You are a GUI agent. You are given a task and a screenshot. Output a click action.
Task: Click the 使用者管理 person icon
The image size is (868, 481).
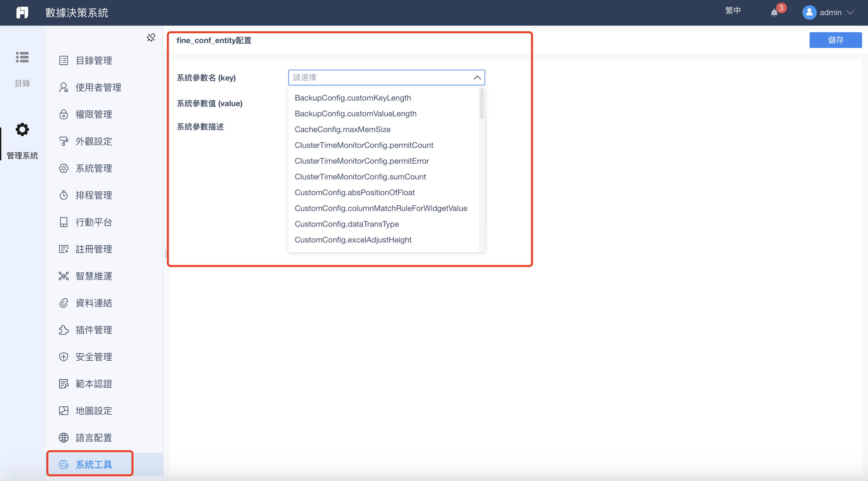pyautogui.click(x=64, y=87)
